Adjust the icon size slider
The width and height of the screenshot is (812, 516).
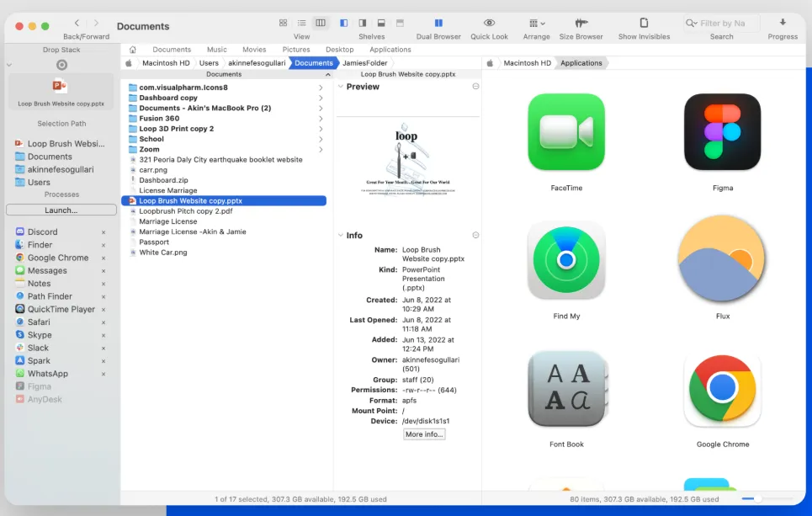coord(757,499)
